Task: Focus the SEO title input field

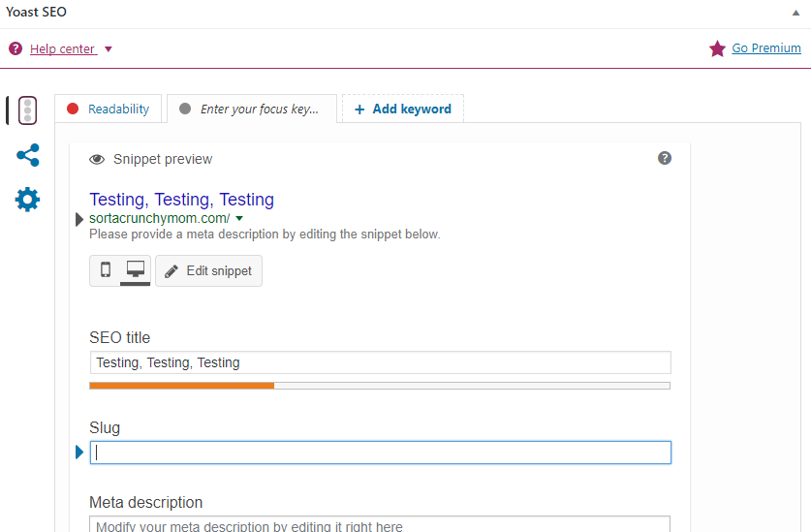Action: (381, 362)
